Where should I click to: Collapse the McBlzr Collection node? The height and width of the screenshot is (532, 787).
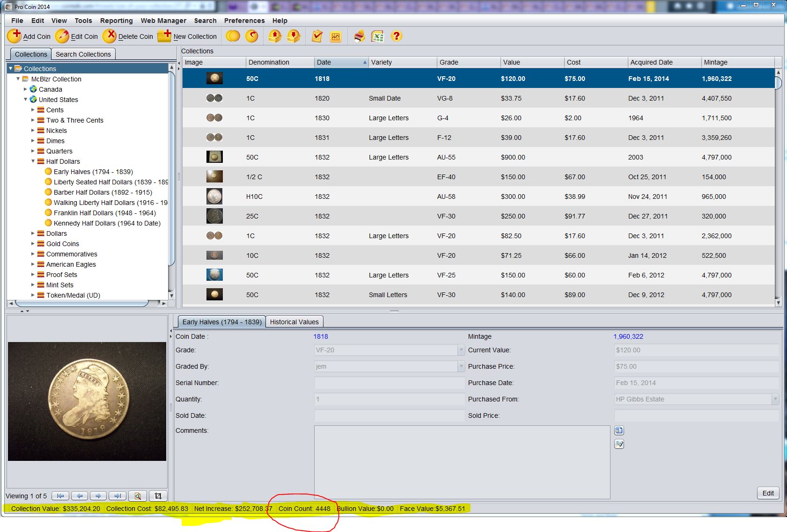(18, 79)
